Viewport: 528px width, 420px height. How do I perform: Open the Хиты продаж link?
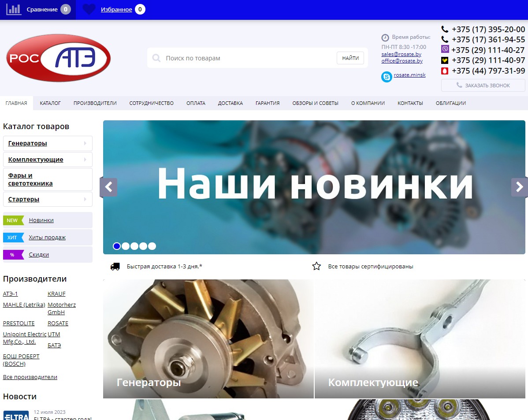(x=47, y=238)
